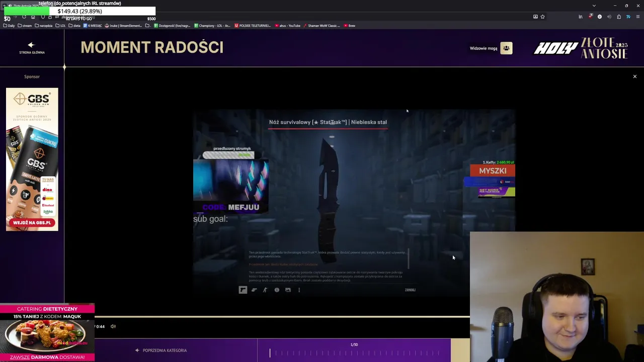Open the Dostępność bookmark

click(x=172, y=26)
